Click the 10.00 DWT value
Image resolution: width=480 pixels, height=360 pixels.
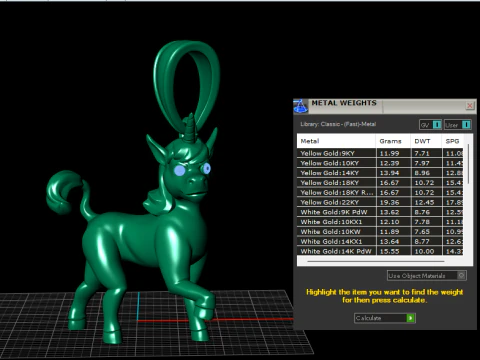pos(424,251)
